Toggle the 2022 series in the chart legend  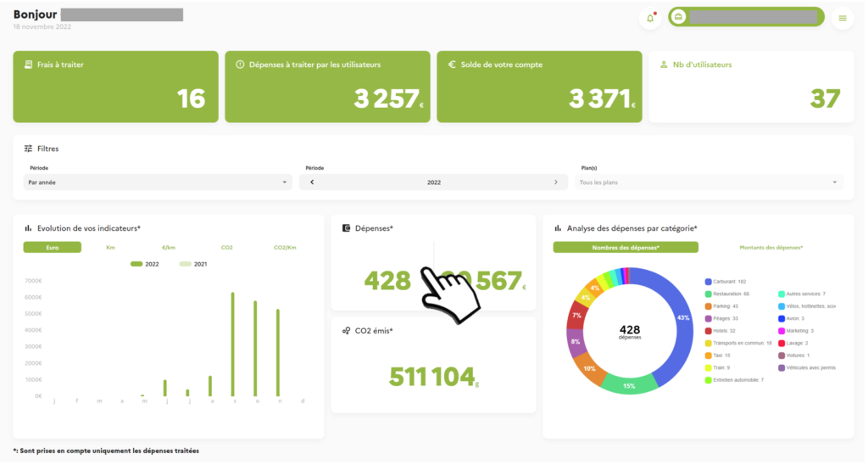point(144,265)
